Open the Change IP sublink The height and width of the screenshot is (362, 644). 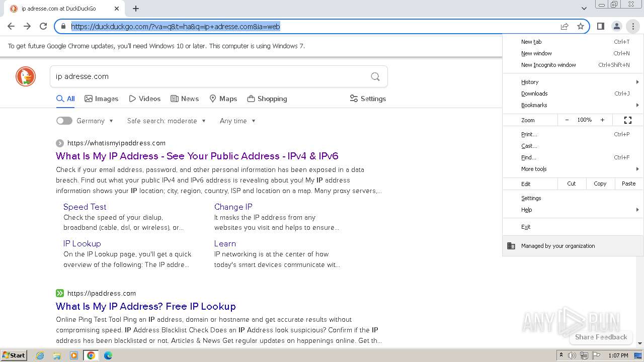click(233, 207)
